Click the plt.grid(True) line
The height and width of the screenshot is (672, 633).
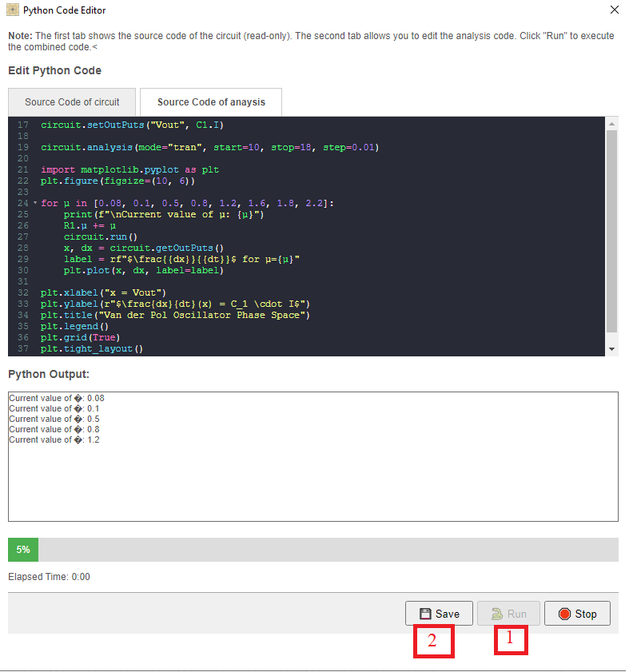click(80, 337)
